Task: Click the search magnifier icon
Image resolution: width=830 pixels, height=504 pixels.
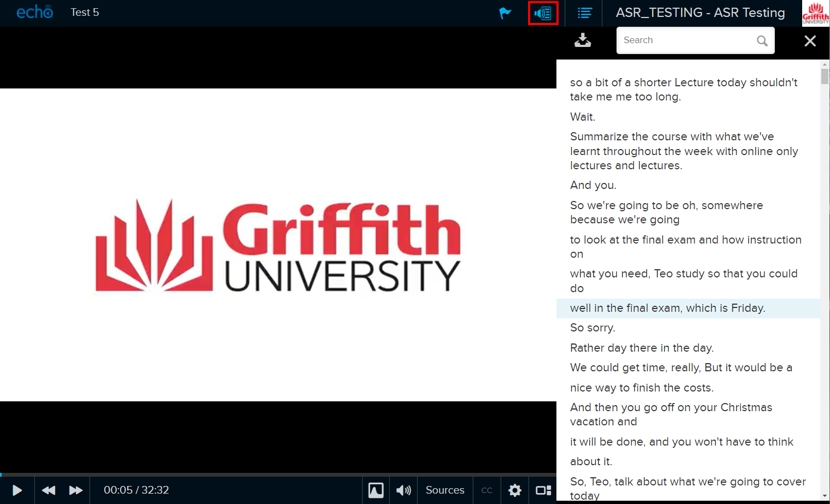Action: point(762,41)
